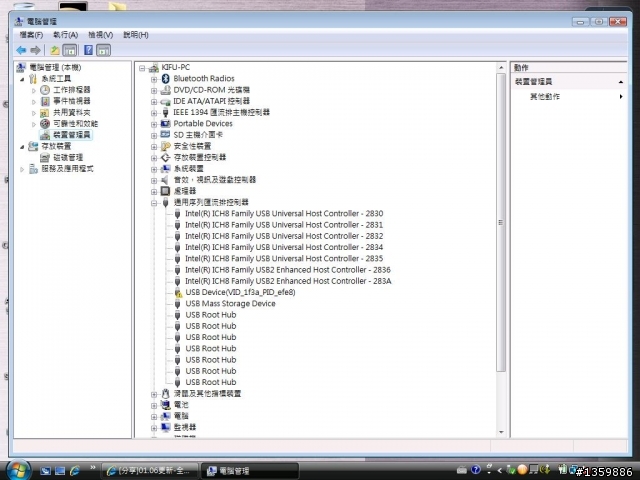Select Intel ICH8 USB2 Enhanced Host Controller - 2836
This screenshot has width=640, height=480.
click(x=287, y=270)
